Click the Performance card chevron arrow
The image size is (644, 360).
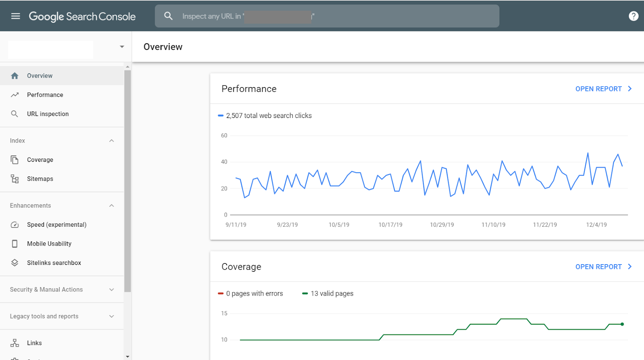pyautogui.click(x=630, y=89)
